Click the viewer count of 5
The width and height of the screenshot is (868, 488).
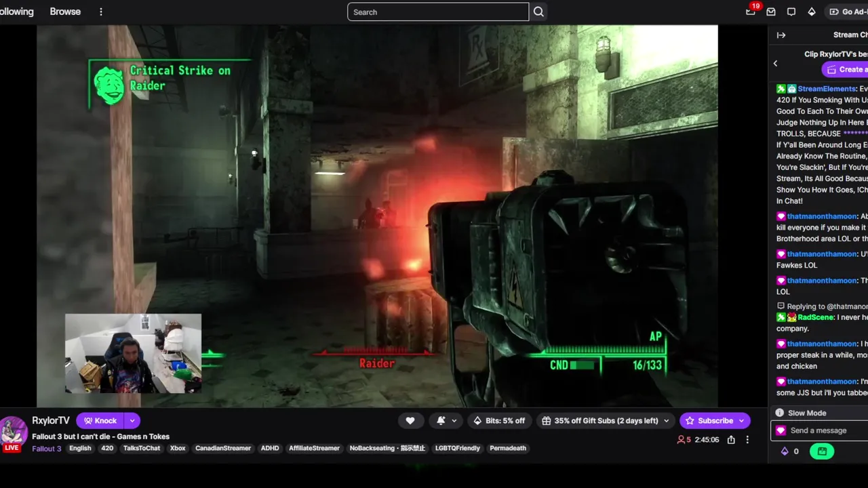click(x=684, y=440)
